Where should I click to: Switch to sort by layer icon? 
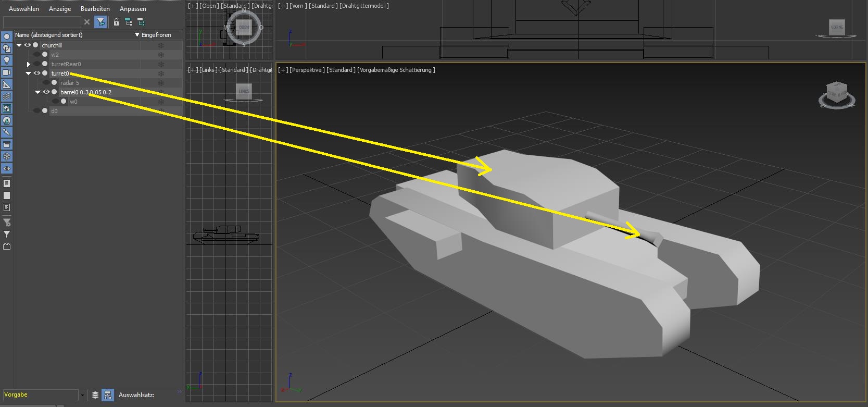[95, 395]
